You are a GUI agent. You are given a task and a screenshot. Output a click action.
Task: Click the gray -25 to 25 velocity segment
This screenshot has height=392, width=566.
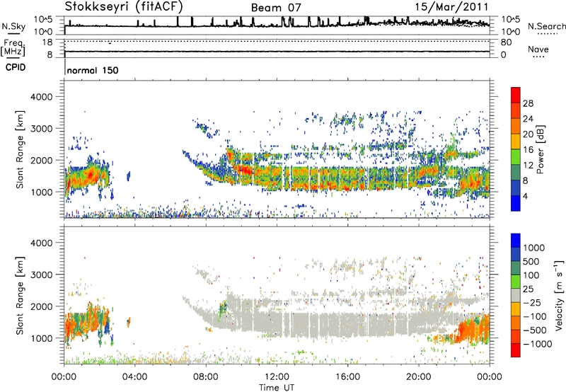(516, 295)
